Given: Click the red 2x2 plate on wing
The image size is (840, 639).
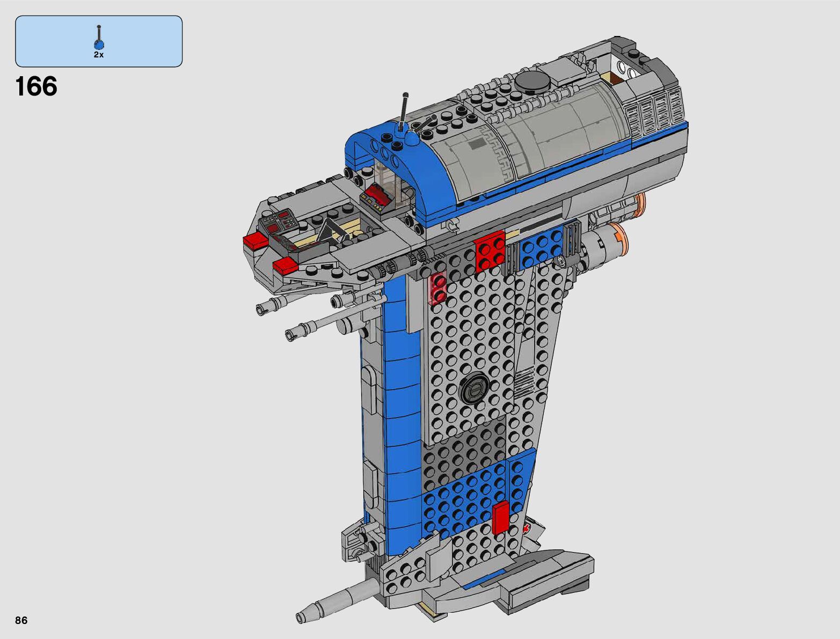Looking at the screenshot, I should click(x=490, y=250).
